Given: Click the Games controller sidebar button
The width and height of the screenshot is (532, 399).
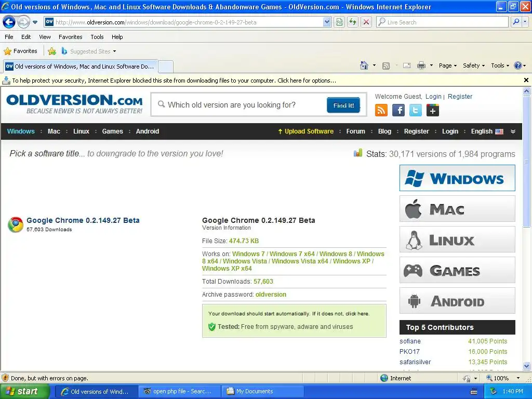Looking at the screenshot, I should click(x=457, y=270).
